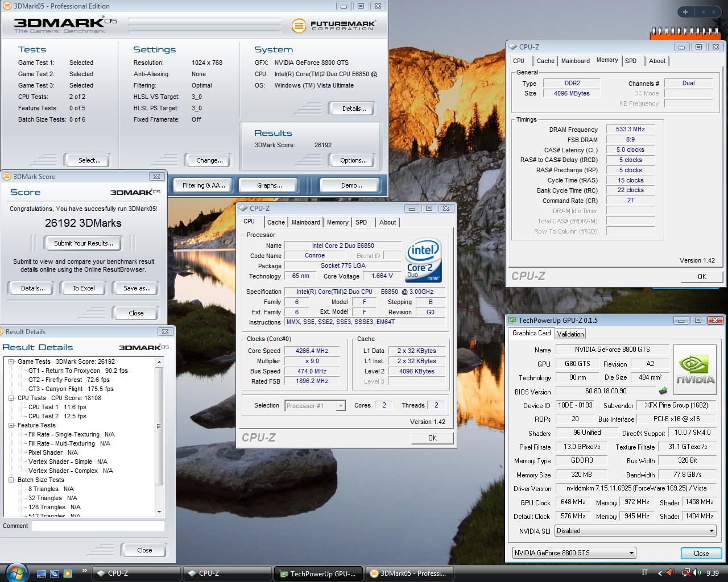Image resolution: width=728 pixels, height=582 pixels.
Task: Click the Comment input field
Action: click(98, 526)
